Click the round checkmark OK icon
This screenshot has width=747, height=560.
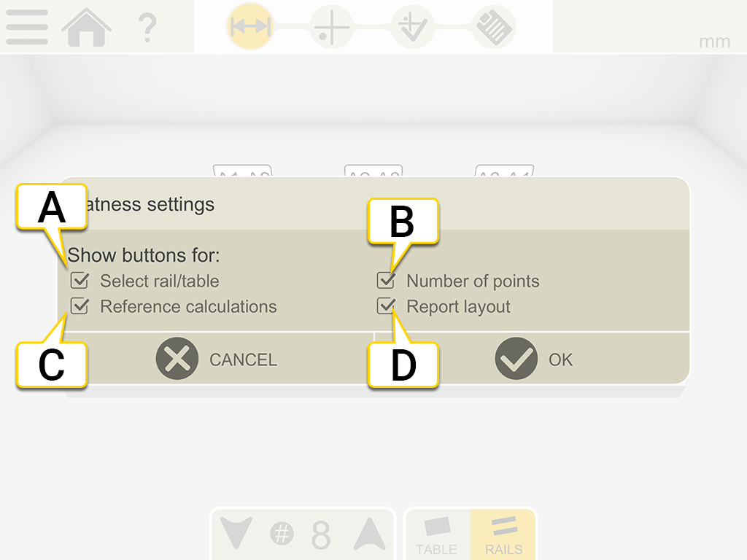point(516,359)
